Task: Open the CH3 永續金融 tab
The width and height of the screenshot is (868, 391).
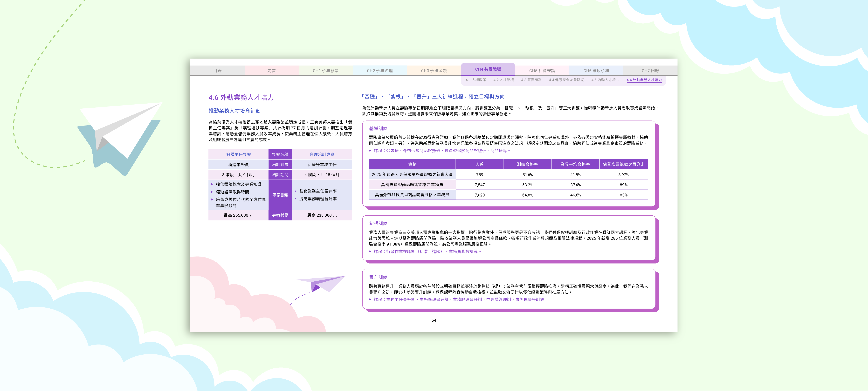Action: pyautogui.click(x=434, y=71)
